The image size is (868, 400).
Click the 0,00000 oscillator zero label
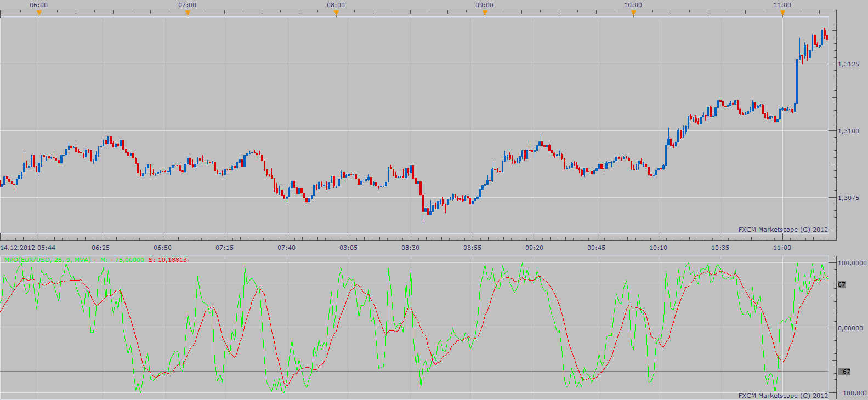pyautogui.click(x=850, y=328)
